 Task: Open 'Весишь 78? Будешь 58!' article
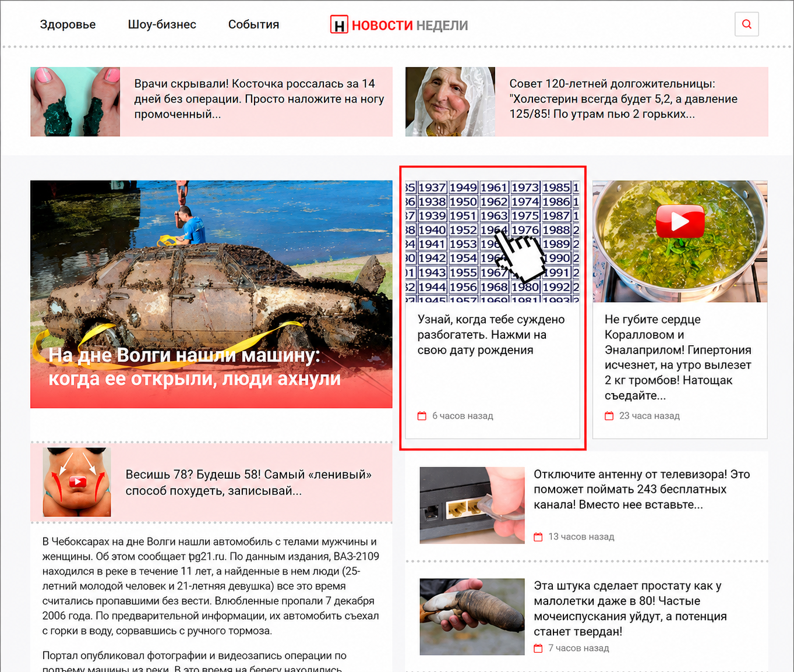point(249,482)
